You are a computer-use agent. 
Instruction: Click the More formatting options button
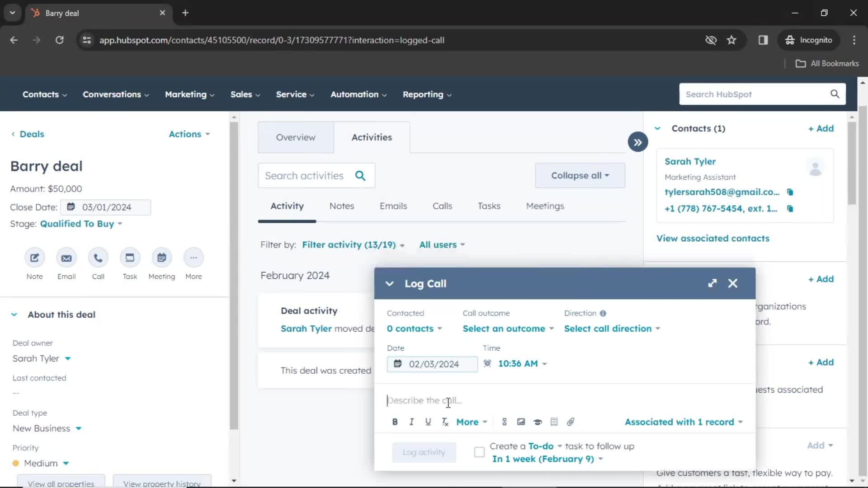tap(471, 422)
